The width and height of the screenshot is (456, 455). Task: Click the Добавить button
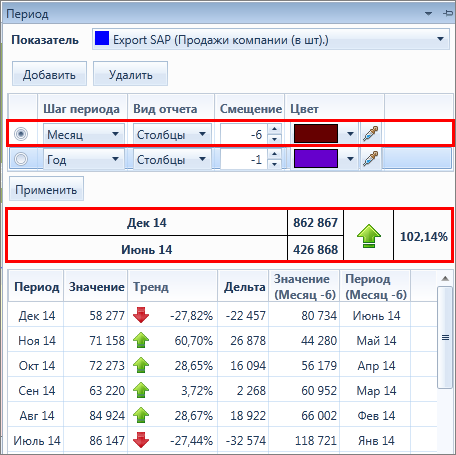pyautogui.click(x=49, y=74)
